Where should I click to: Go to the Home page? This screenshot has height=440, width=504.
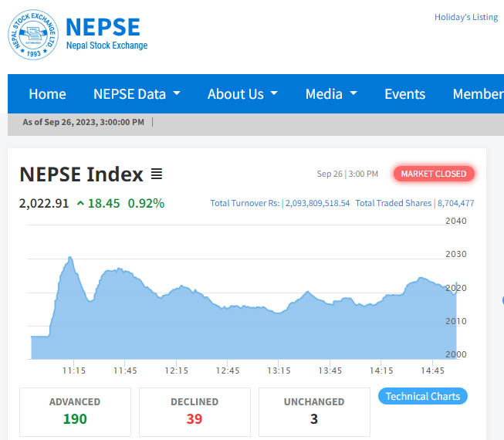coord(47,94)
